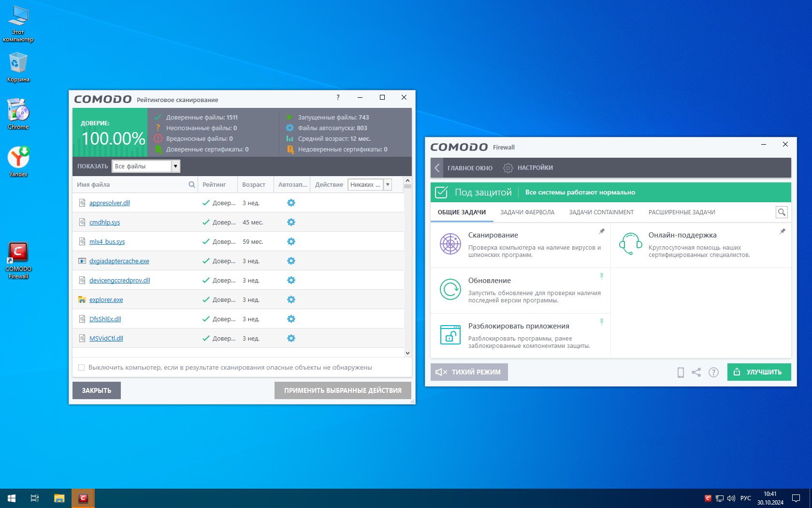
Task: Open the cmdhlp.sys file link
Action: click(104, 223)
